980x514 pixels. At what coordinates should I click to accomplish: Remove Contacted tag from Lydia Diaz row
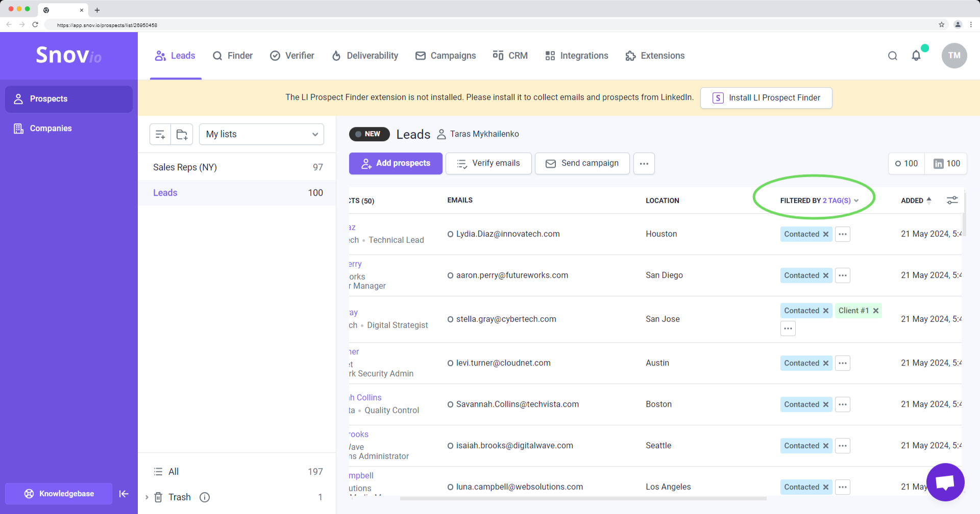[x=826, y=234]
